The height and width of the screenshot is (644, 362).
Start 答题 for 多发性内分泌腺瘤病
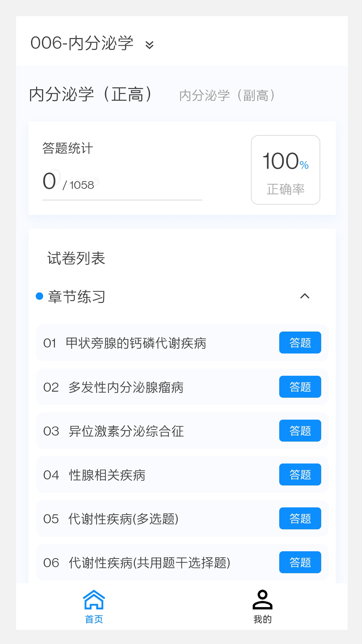(300, 387)
